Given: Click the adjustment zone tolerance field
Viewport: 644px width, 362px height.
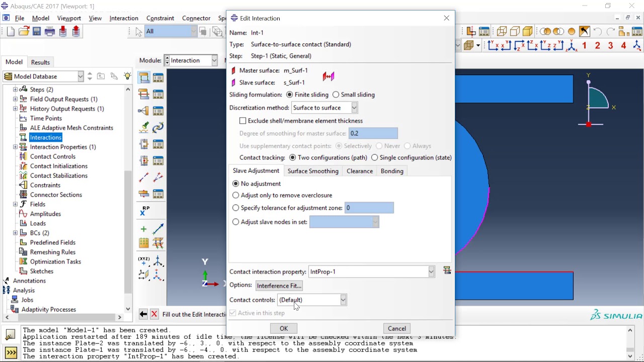Looking at the screenshot, I should [x=369, y=208].
